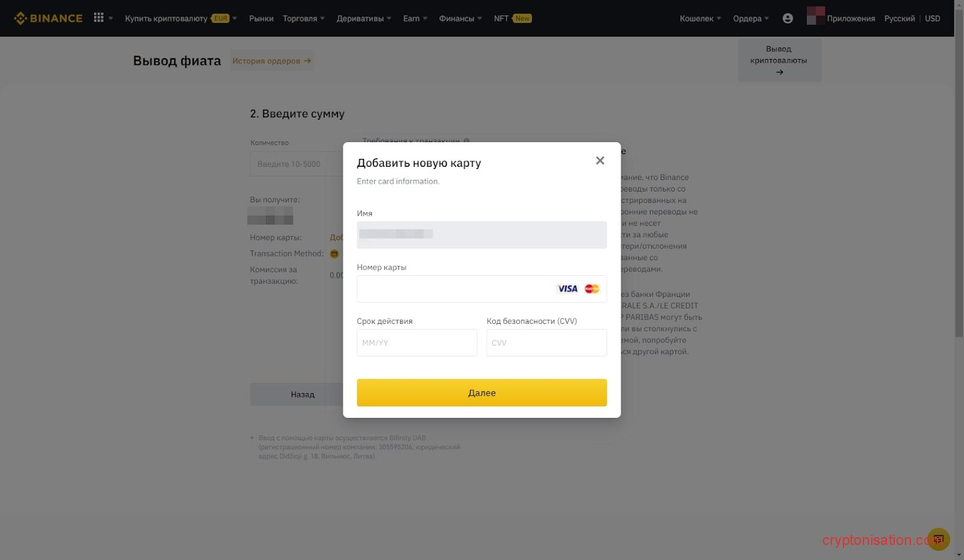Click the MM/YY expiration date field
Image resolution: width=964 pixels, height=560 pixels.
pyautogui.click(x=416, y=342)
